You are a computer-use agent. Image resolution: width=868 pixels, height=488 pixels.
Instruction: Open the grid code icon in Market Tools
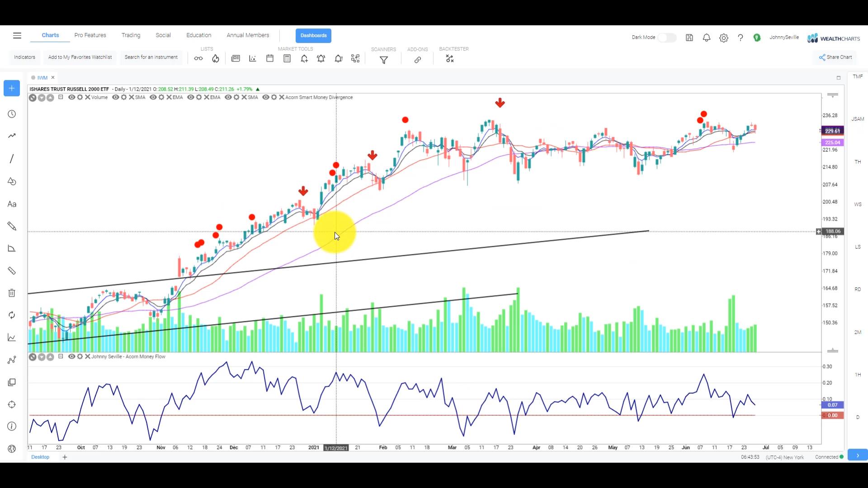point(355,58)
